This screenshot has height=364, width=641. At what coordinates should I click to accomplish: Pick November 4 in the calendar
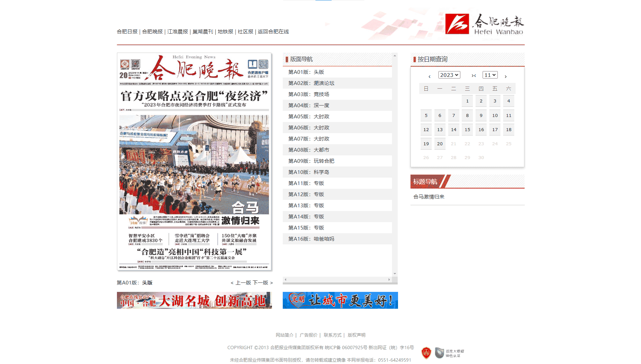click(509, 101)
